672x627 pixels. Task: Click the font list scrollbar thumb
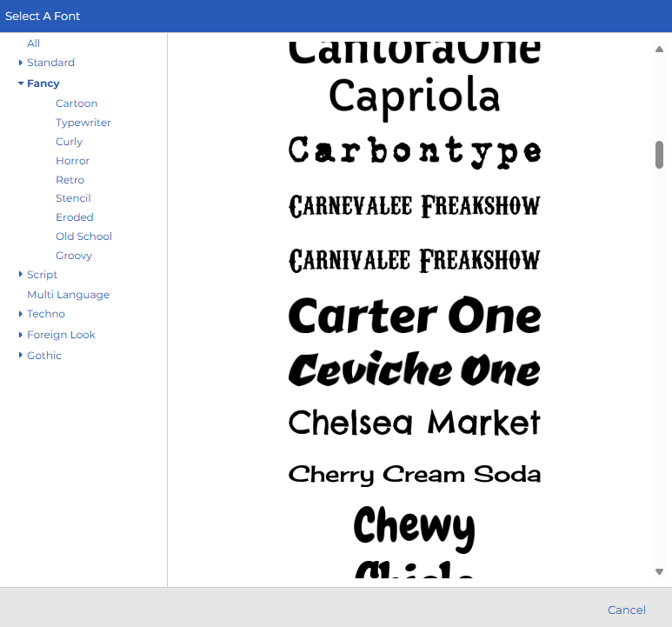pos(659,155)
